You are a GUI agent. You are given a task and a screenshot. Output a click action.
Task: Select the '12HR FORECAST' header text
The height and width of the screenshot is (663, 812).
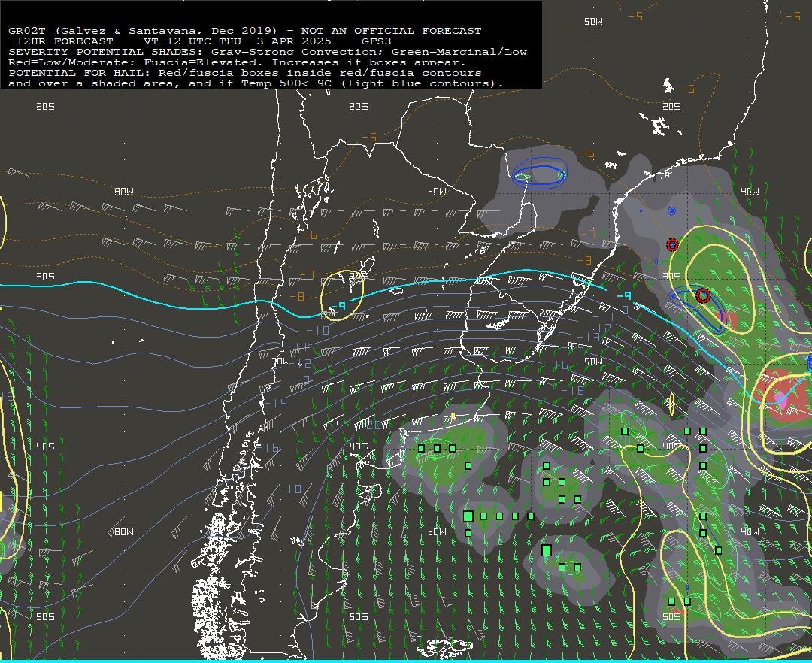[65, 41]
